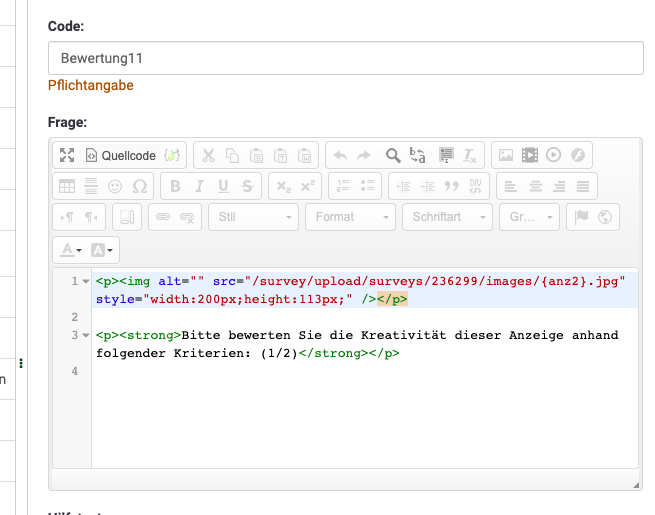Insert an iframe icon

(x=127, y=217)
